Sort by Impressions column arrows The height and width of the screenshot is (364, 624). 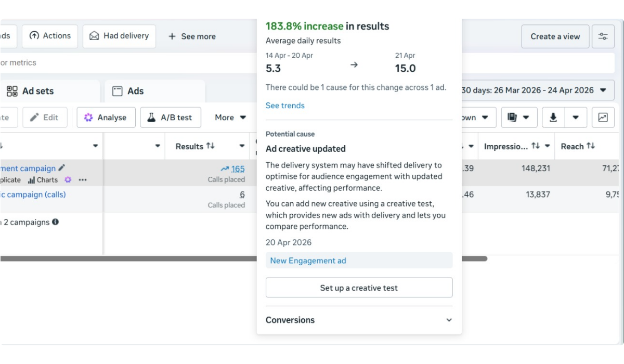coord(535,146)
